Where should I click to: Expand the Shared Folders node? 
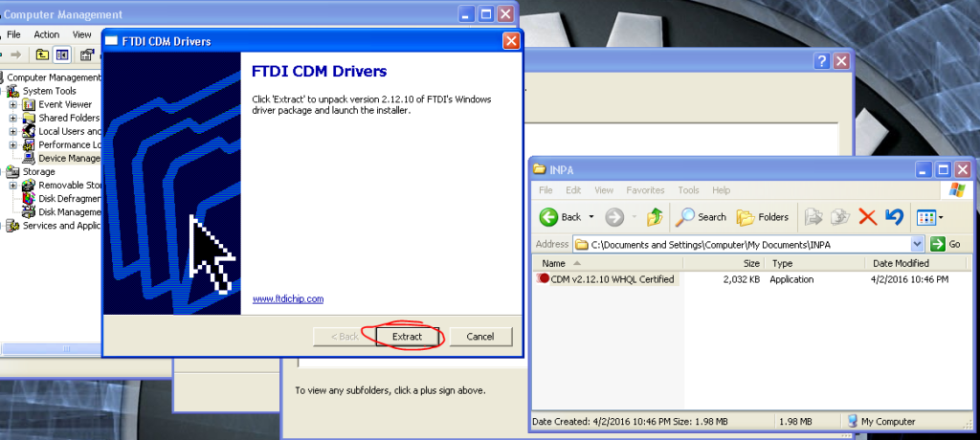12,118
